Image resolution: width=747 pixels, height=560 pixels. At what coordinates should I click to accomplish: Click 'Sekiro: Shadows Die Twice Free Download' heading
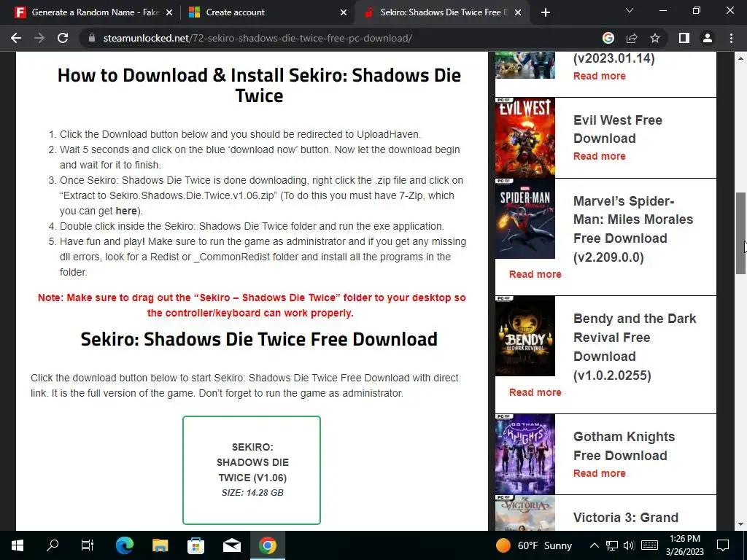tap(259, 339)
